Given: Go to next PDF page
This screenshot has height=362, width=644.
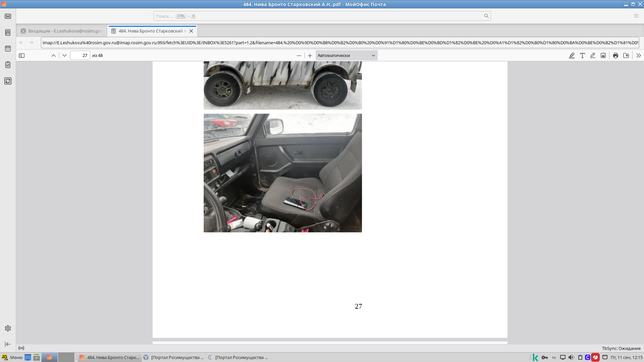Looking at the screenshot, I should 64,56.
